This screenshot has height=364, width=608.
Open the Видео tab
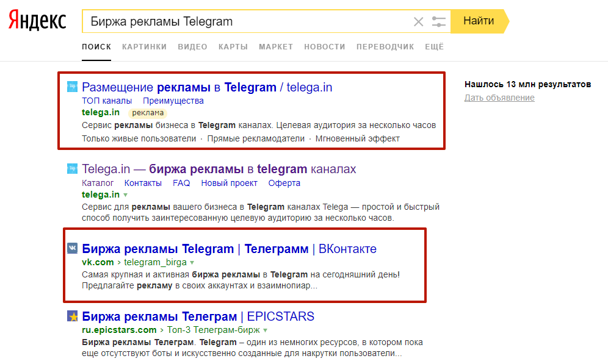click(192, 47)
